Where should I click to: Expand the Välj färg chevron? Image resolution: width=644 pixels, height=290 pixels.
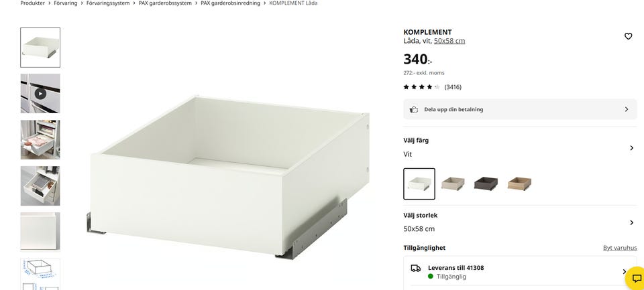pyautogui.click(x=632, y=147)
